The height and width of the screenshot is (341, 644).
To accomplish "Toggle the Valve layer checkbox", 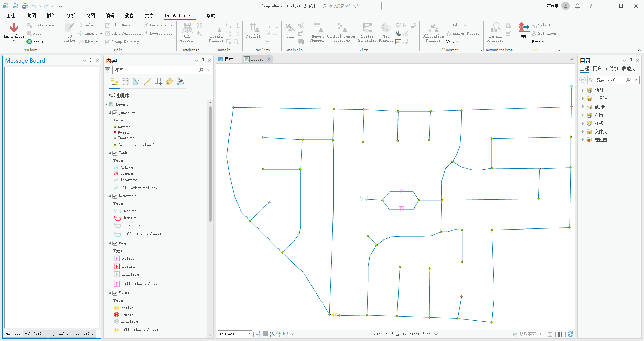I will tap(115, 293).
